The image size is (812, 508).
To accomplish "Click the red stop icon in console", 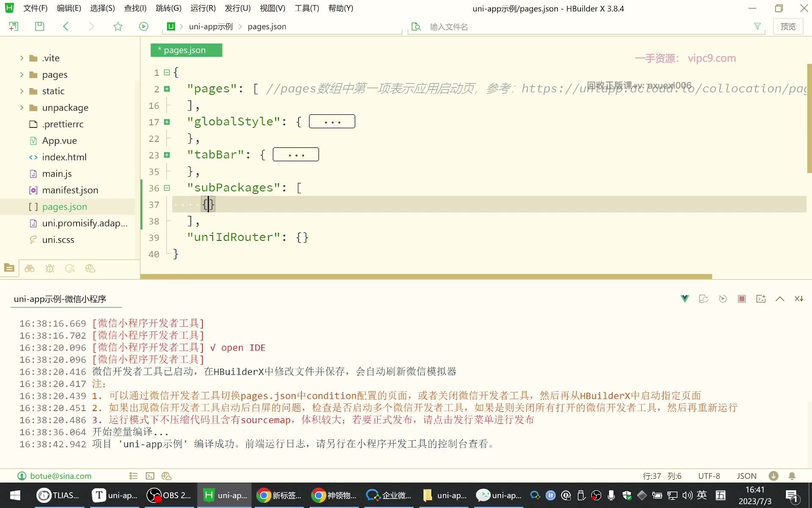I will click(742, 299).
